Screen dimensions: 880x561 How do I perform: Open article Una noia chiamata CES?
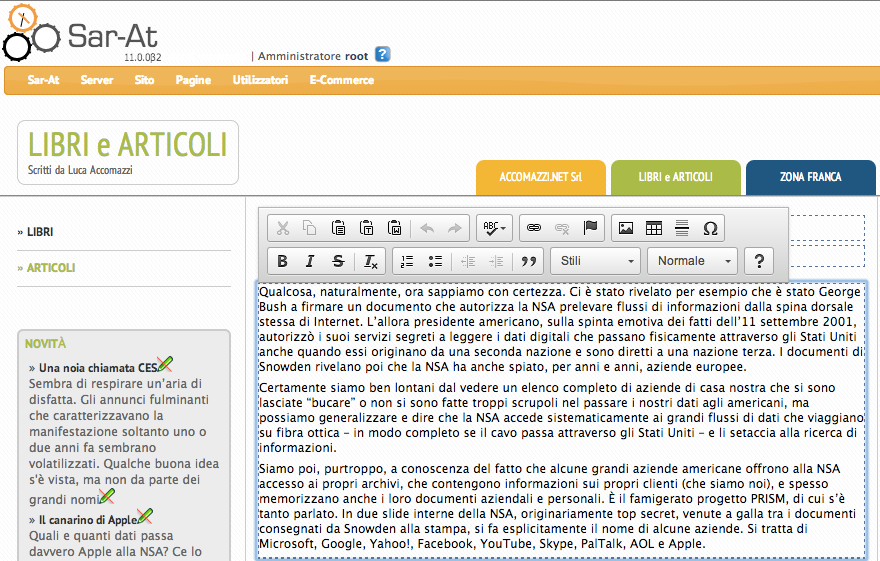98,368
